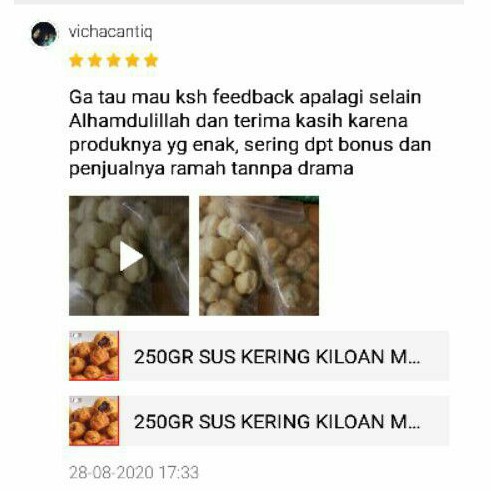Viewport: 491px width, 491px height.
Task: Select the third rating star
Action: point(114,61)
